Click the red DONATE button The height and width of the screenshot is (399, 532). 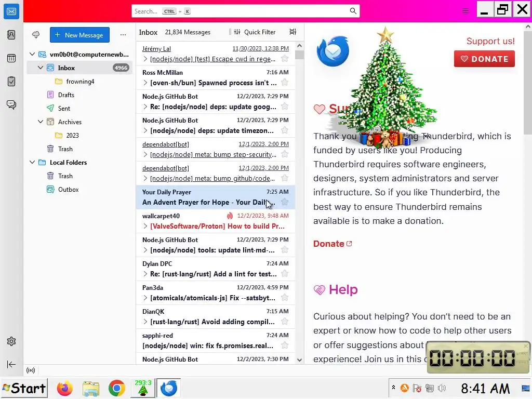point(484,59)
